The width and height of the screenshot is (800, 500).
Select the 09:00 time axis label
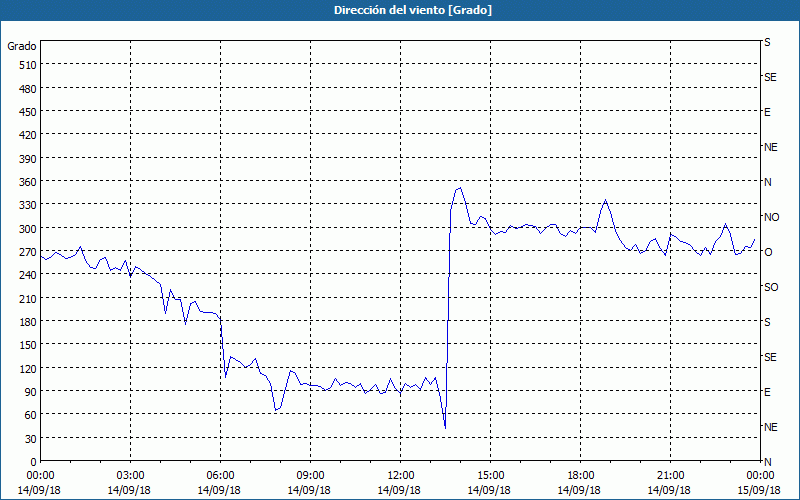310,476
